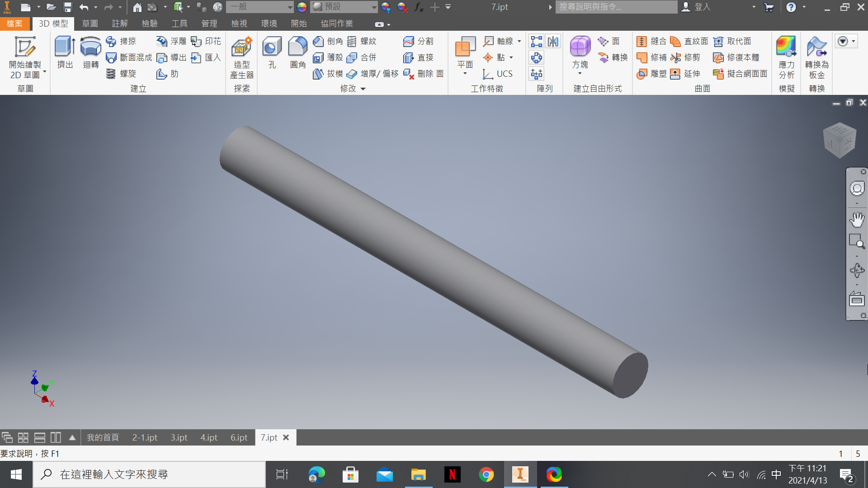This screenshot has height=488, width=868.
Task: Switch to the 3.ipt document tab
Action: 179,437
